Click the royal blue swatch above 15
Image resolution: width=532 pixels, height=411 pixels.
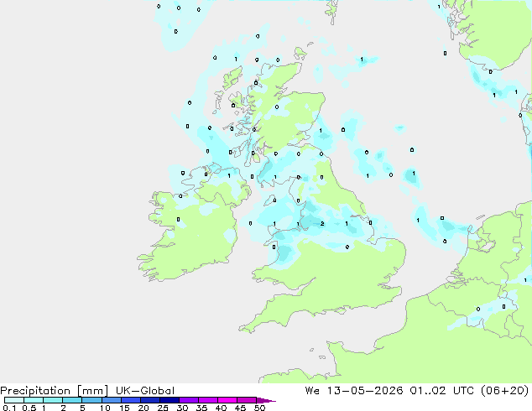(x=130, y=400)
